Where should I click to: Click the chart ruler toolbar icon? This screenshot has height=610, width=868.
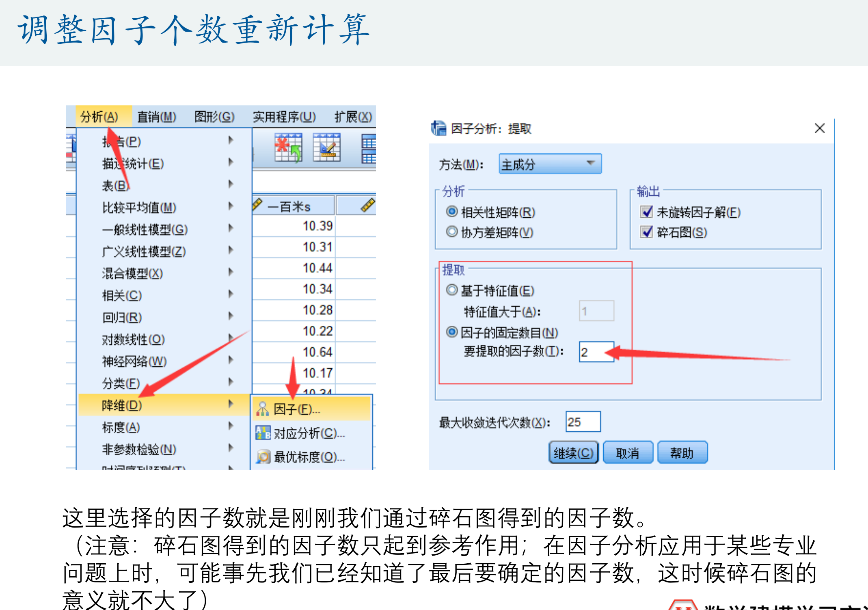coord(327,148)
